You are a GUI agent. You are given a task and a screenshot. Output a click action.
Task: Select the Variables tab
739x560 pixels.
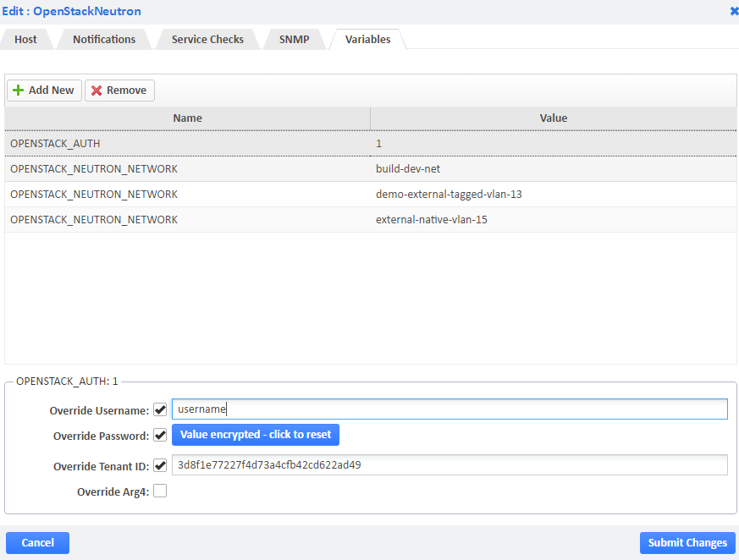coord(366,39)
